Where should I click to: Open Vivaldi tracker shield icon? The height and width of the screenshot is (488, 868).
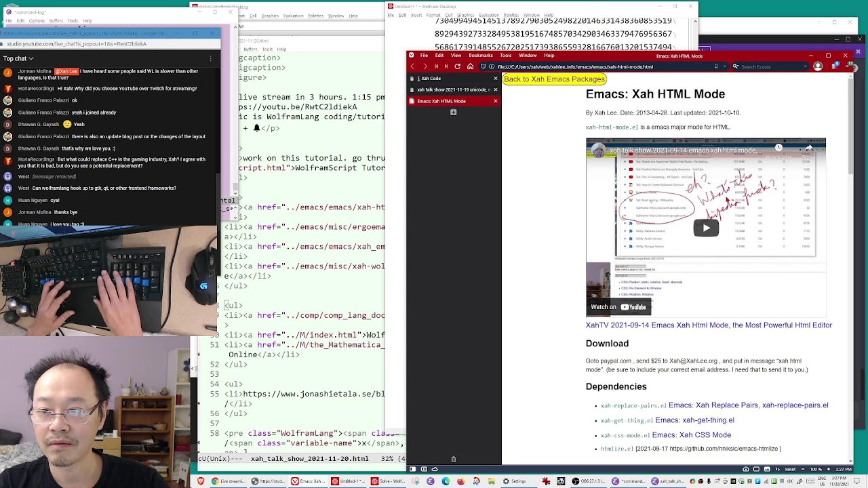click(483, 66)
